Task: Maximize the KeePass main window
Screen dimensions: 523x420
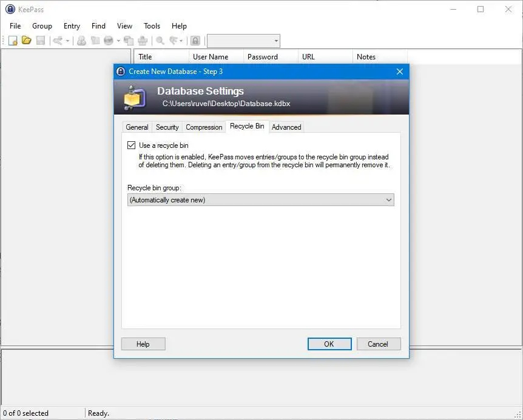Action: pos(481,9)
